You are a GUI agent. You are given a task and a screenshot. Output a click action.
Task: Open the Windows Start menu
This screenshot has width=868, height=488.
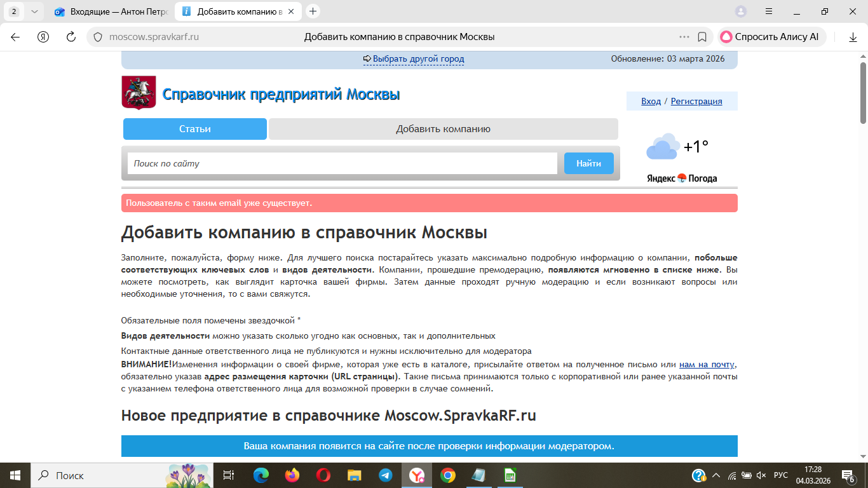coord(15,475)
